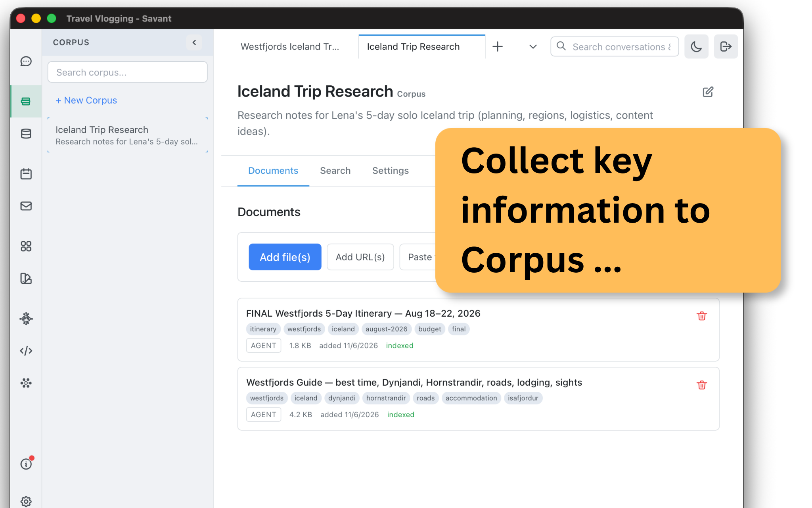Open the calendar icon in sidebar
This screenshot has width=812, height=508.
[x=26, y=174]
